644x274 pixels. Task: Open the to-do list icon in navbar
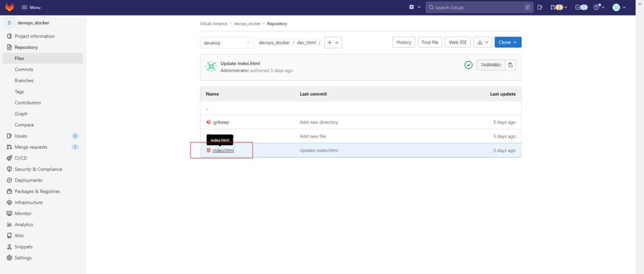581,8
